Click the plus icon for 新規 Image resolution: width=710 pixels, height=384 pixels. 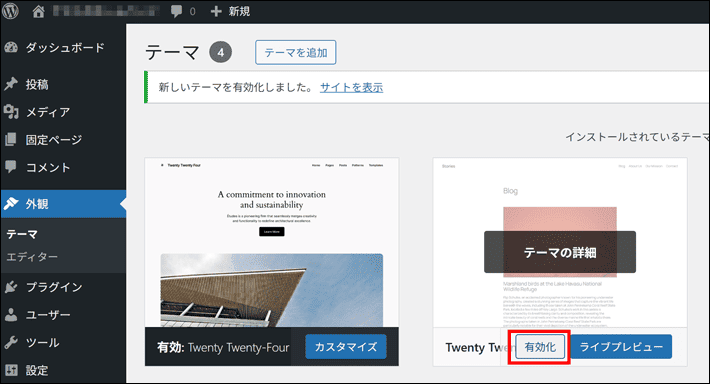click(216, 11)
